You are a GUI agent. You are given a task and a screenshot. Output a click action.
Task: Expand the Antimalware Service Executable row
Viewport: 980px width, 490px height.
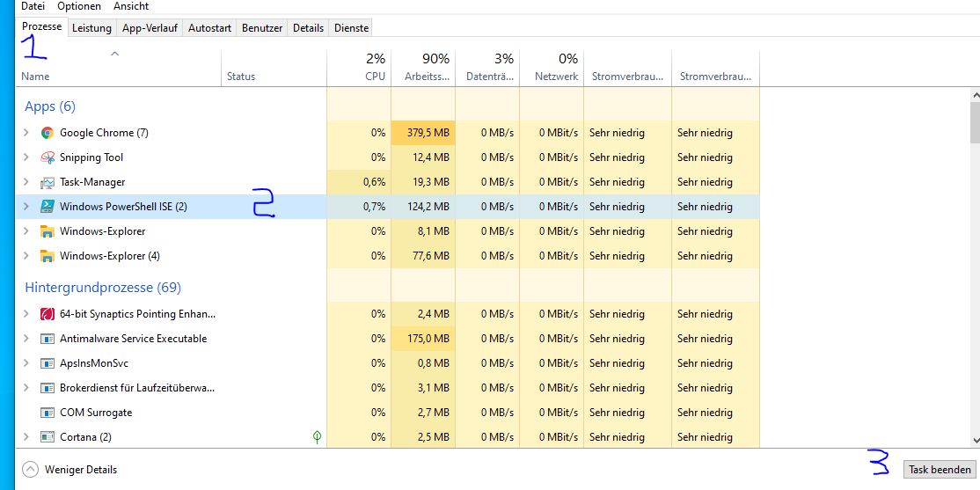[26, 338]
